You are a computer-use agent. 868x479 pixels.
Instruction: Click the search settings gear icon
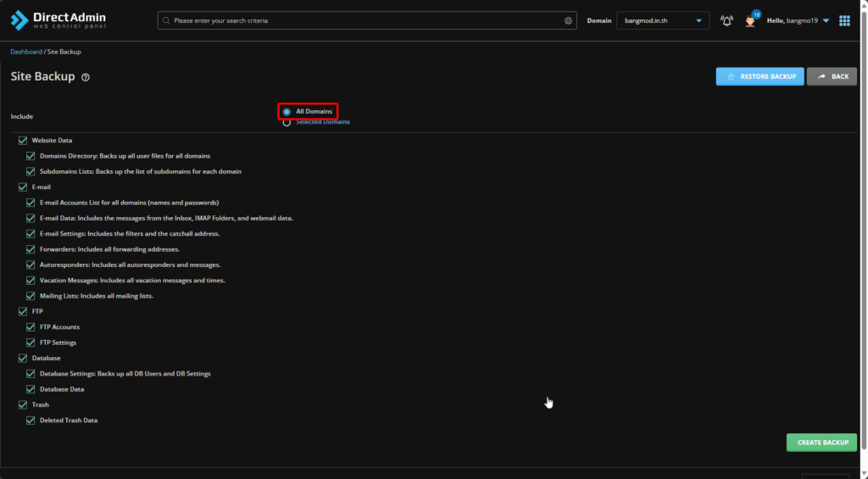[x=568, y=20]
